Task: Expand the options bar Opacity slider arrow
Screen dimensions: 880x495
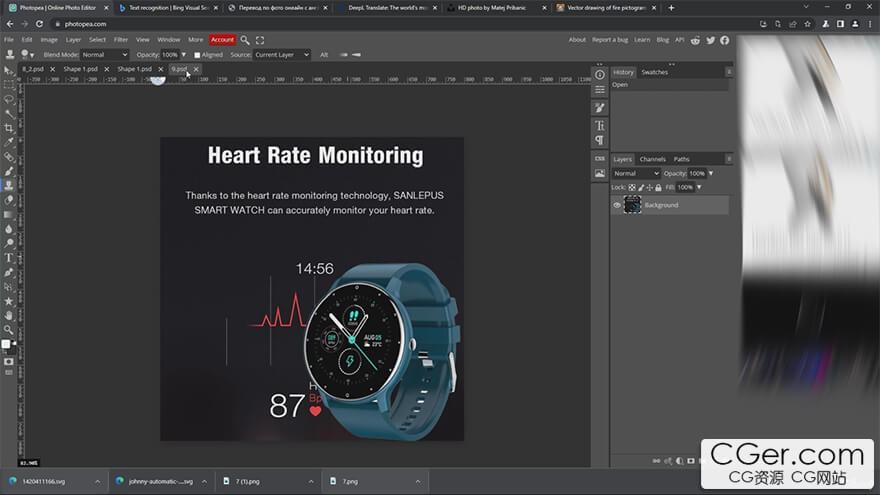Action: (x=184, y=54)
